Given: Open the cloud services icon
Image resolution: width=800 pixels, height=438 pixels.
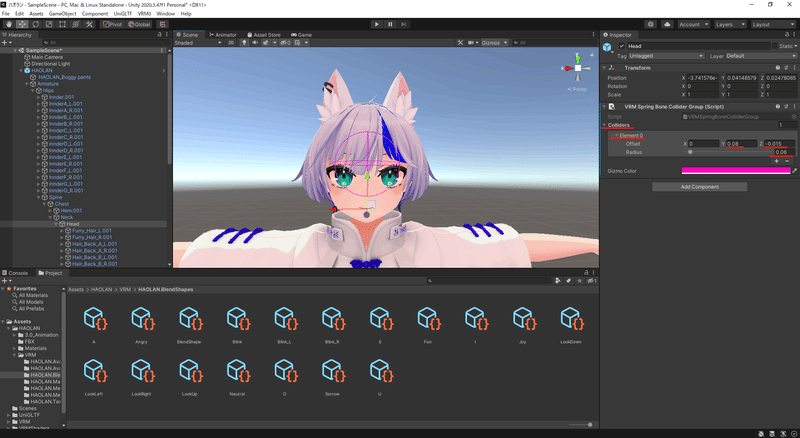Looking at the screenshot, I should click(667, 24).
